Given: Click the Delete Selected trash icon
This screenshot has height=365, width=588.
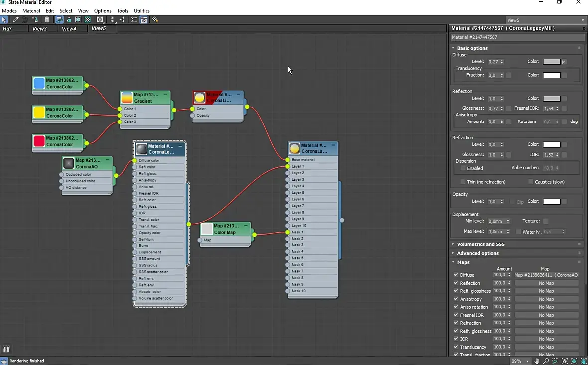Looking at the screenshot, I should click(x=47, y=20).
